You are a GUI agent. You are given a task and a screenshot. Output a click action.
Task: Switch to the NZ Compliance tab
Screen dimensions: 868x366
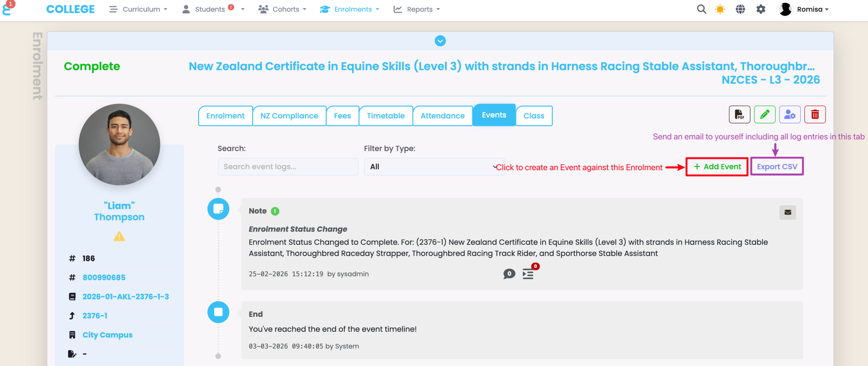pyautogui.click(x=289, y=116)
